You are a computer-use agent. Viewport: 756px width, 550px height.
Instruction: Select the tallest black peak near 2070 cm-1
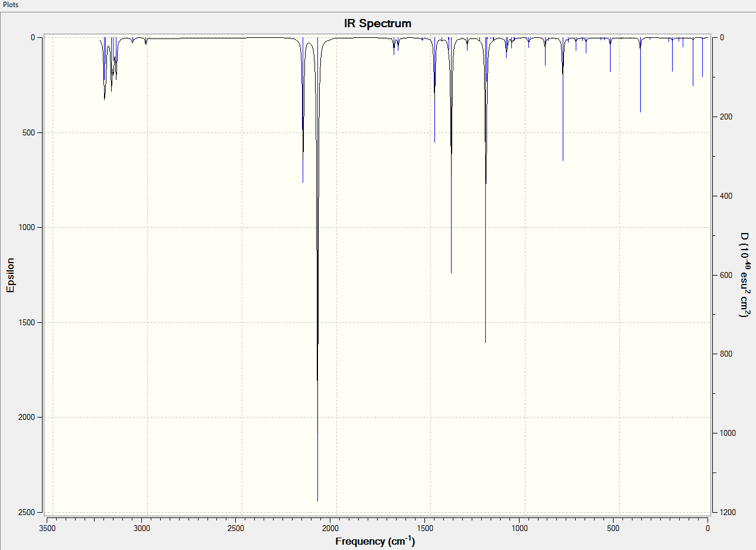pyautogui.click(x=317, y=269)
